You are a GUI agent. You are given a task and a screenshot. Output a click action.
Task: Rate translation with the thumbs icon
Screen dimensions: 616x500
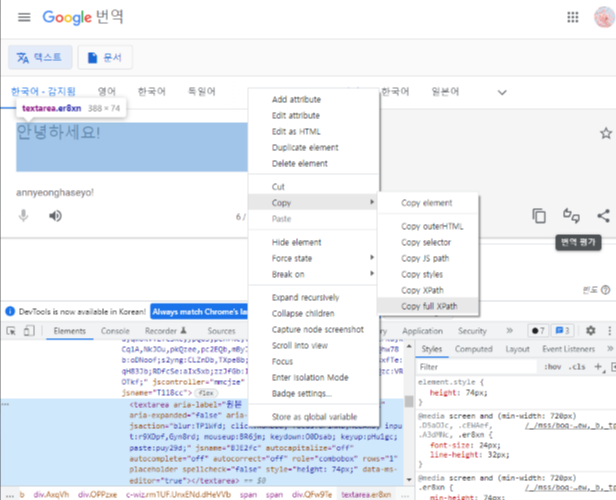[x=571, y=216]
